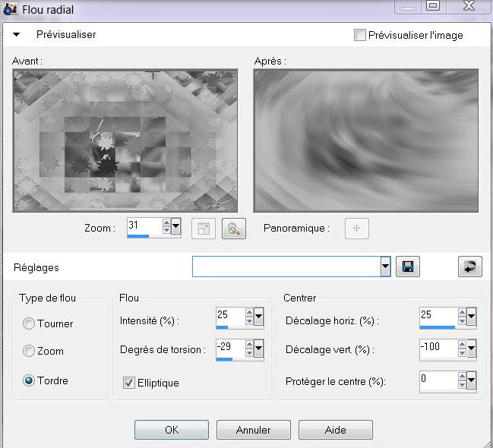Click the save preset floppy disk icon

tap(408, 267)
